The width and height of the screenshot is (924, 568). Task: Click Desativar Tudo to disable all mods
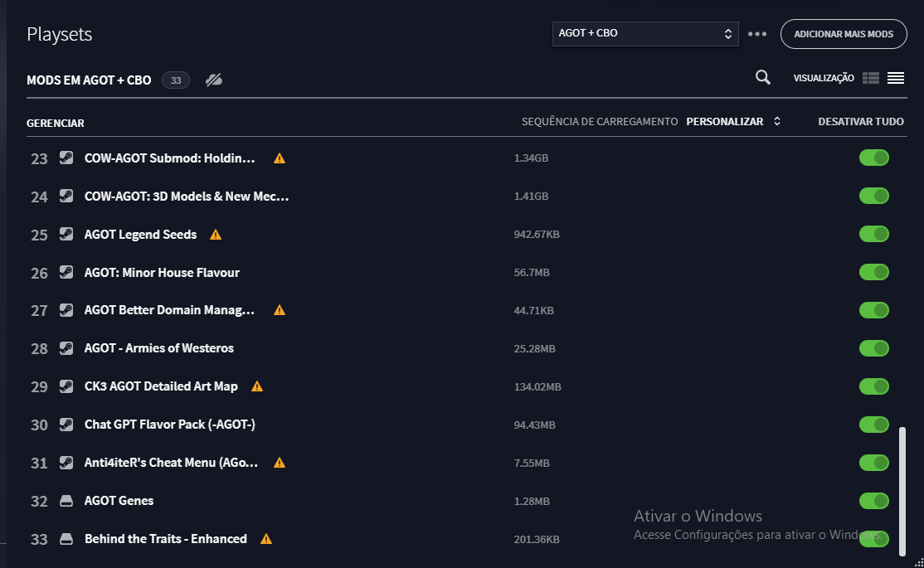(x=860, y=122)
